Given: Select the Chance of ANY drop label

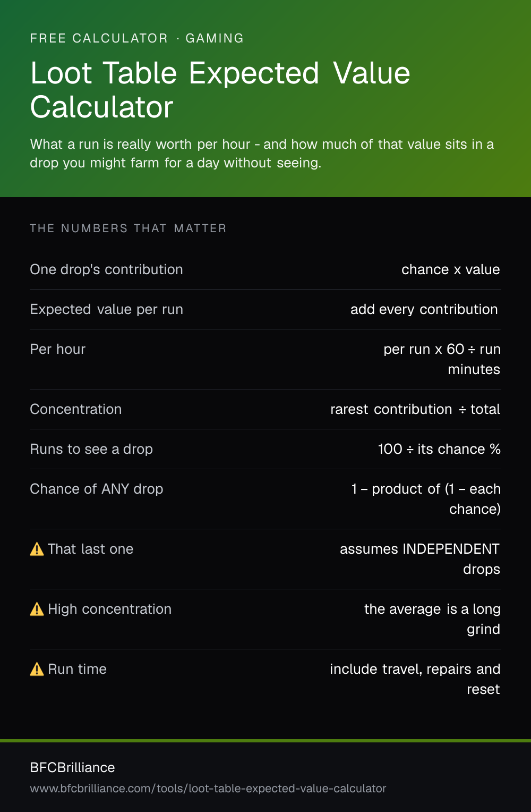Looking at the screenshot, I should tap(97, 489).
